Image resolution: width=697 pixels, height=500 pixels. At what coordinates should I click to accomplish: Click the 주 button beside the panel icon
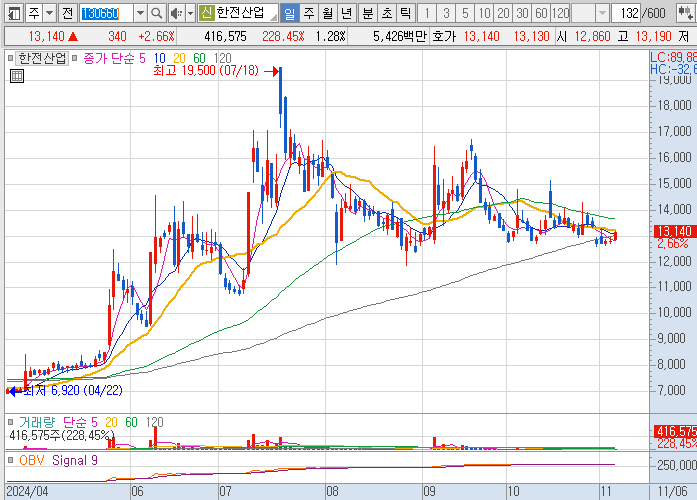[34, 13]
